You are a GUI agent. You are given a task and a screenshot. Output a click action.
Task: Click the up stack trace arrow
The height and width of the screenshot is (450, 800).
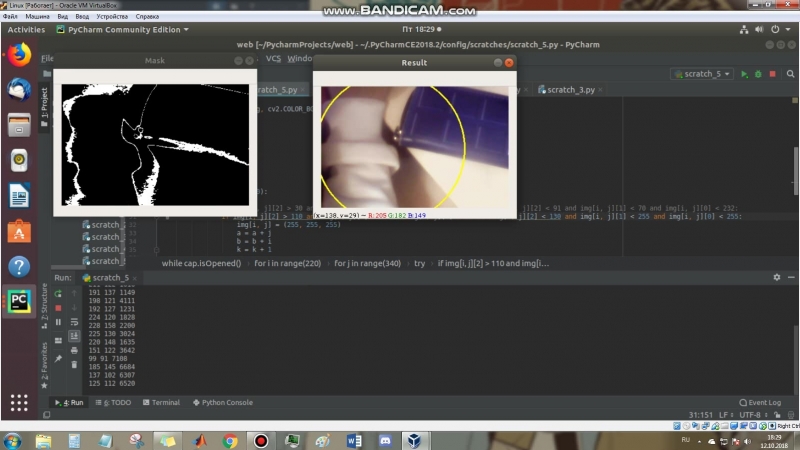click(x=74, y=293)
